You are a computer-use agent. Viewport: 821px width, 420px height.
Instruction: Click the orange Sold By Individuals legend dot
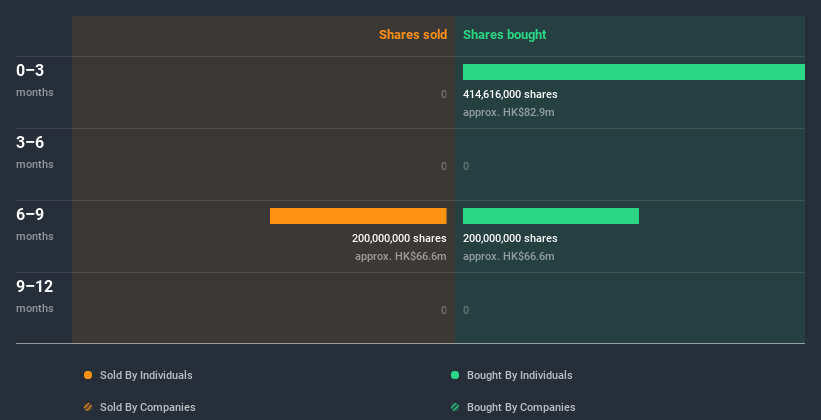pos(88,375)
